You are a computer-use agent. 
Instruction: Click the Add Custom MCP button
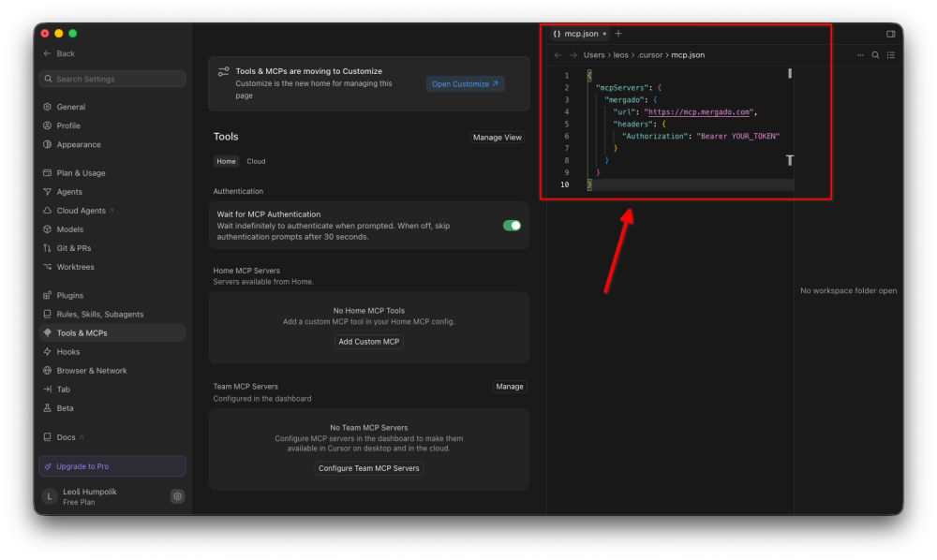point(368,342)
